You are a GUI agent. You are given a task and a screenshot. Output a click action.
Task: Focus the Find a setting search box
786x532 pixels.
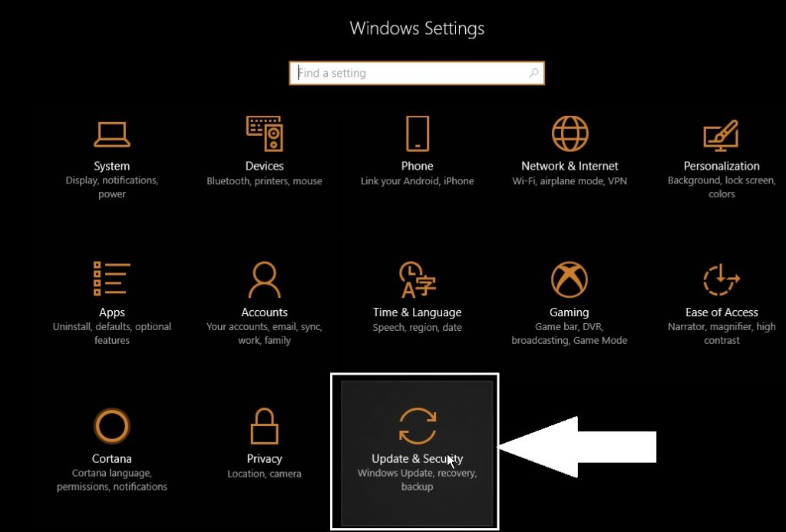coord(417,73)
